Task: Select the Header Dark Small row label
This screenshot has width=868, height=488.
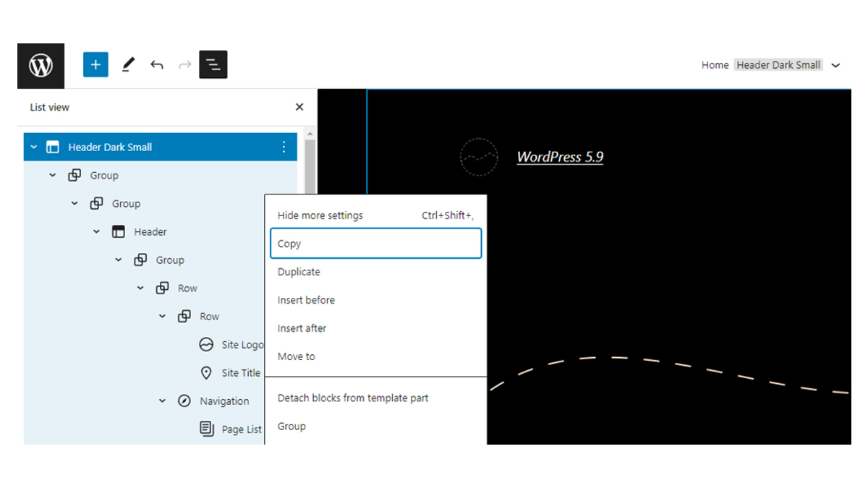Action: pyautogui.click(x=110, y=147)
